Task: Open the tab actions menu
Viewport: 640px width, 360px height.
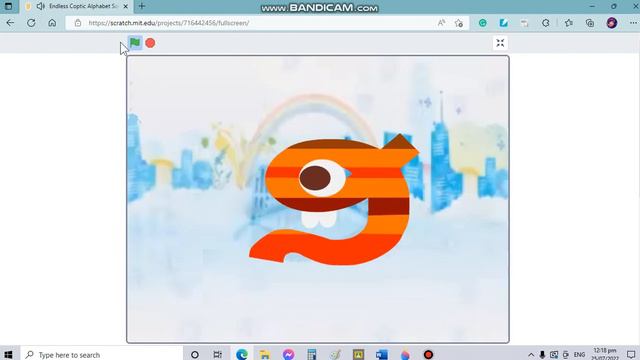Action: click(8, 6)
